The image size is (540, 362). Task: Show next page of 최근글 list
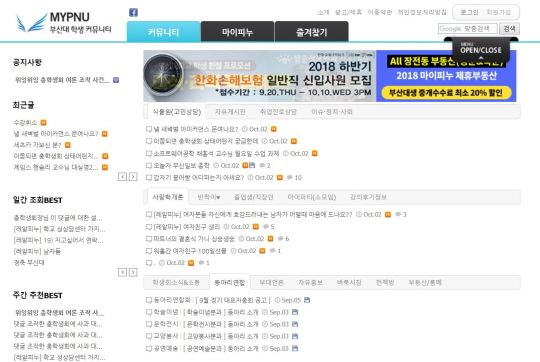coord(133,177)
